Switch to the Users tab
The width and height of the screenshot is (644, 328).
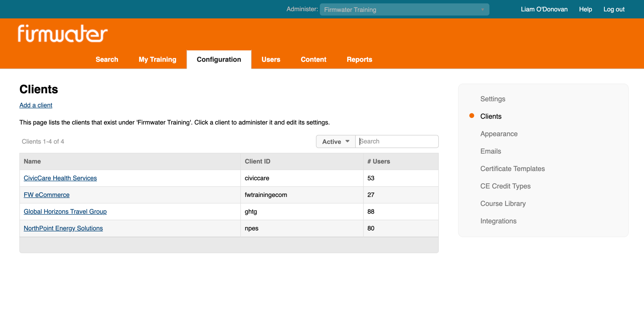click(x=271, y=60)
